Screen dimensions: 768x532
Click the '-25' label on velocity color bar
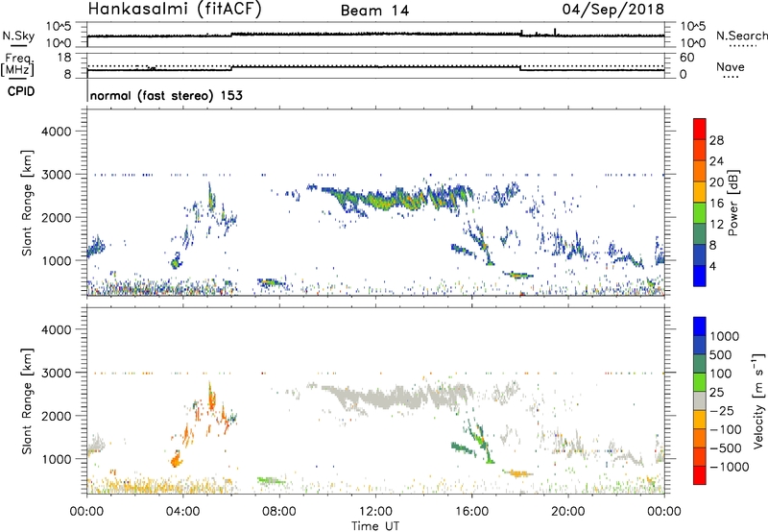(x=721, y=410)
